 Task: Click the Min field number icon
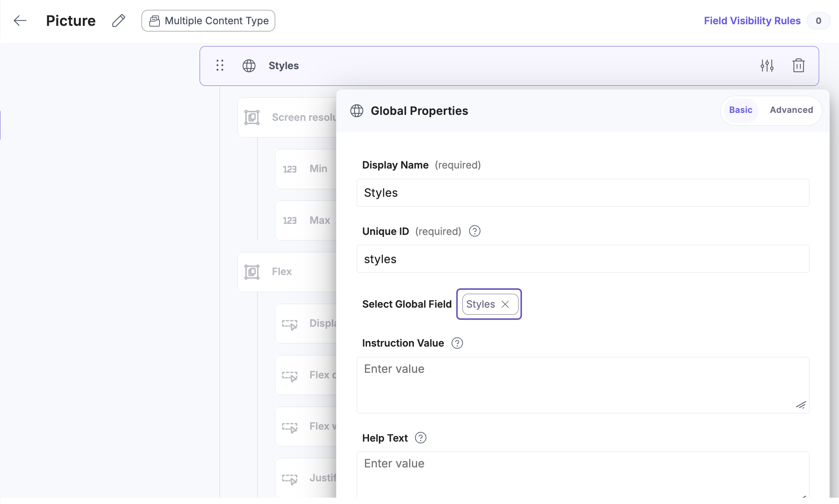tap(290, 169)
